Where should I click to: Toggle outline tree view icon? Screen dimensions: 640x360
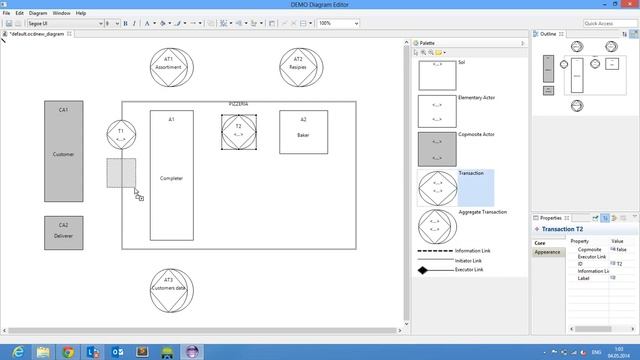pyautogui.click(x=624, y=34)
